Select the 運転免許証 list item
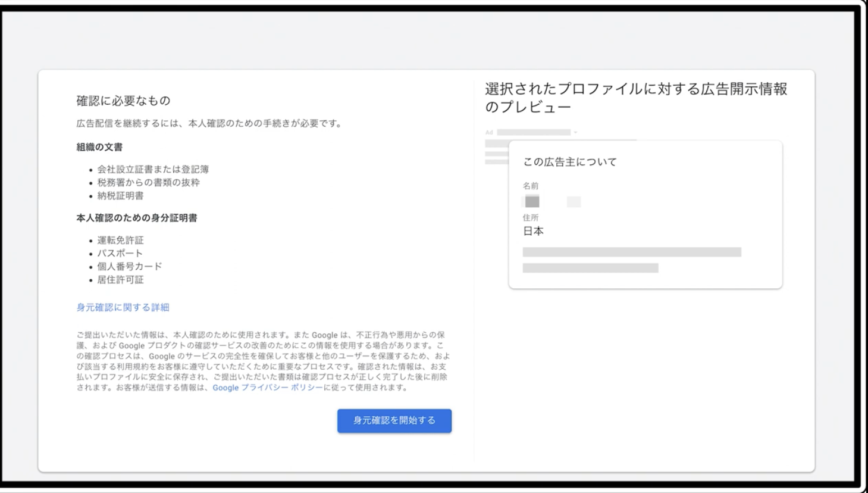 120,241
